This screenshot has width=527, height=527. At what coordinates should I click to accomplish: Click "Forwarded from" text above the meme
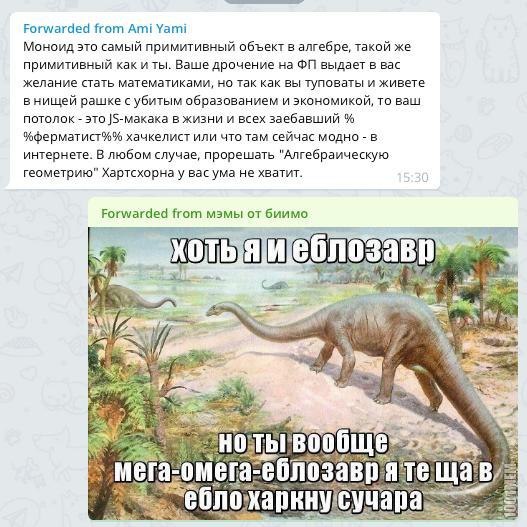point(151,213)
